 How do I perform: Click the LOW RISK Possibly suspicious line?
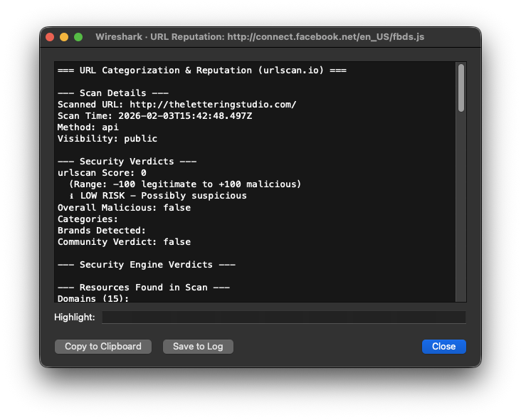(x=158, y=196)
